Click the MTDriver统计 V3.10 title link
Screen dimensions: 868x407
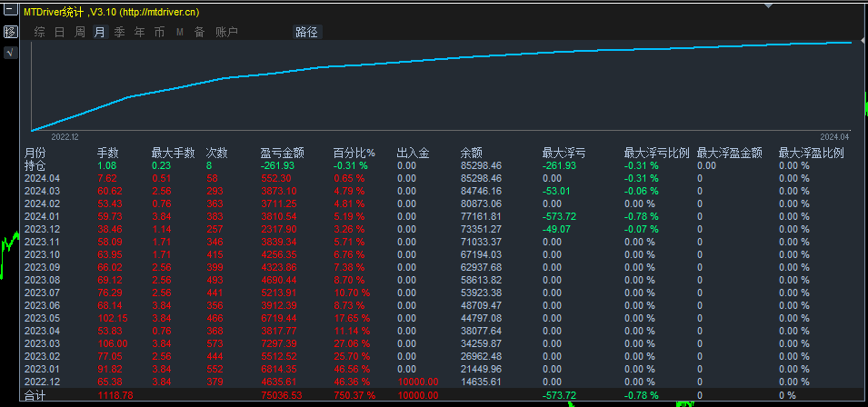(x=111, y=12)
